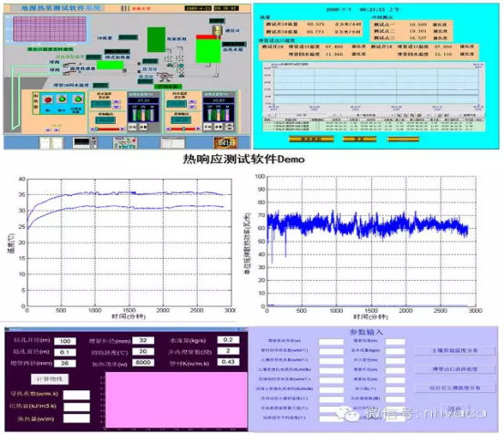504x434 pixels.
Task: Click the 埋管出口流体温度 button
Action: 455,369
